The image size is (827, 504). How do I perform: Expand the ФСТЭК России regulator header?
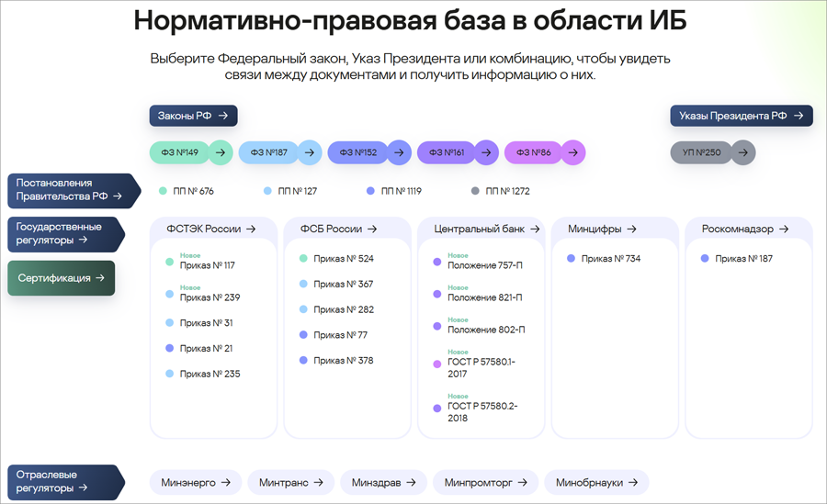pos(211,229)
